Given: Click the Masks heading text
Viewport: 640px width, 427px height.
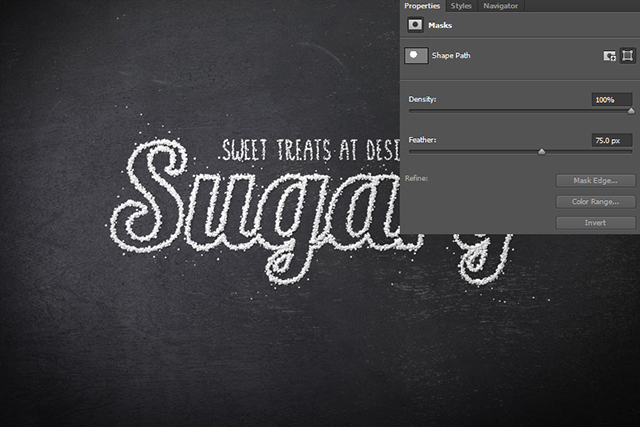Looking at the screenshot, I should click(440, 25).
